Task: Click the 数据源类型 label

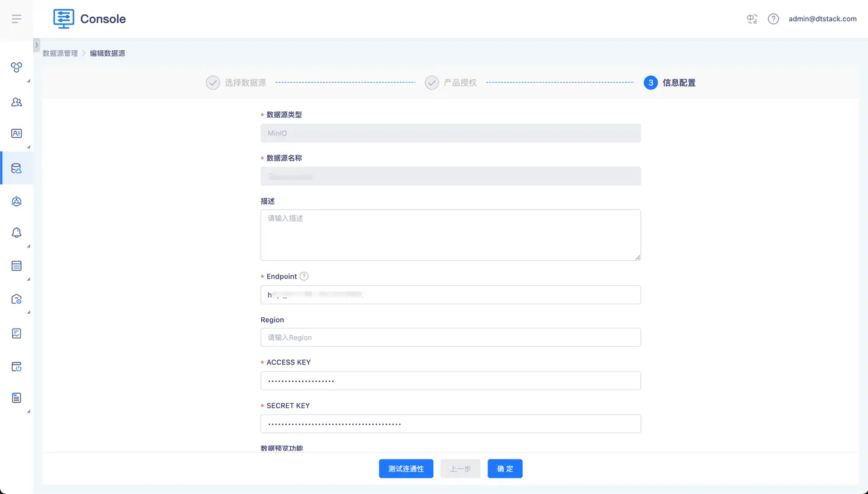Action: click(284, 115)
